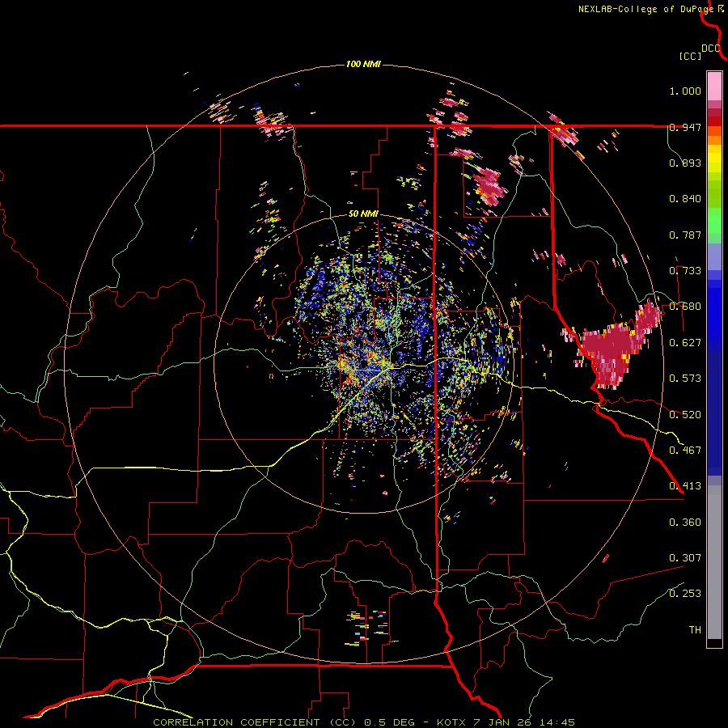Image resolution: width=728 pixels, height=728 pixels.
Task: Click the CORRELATION COEFFICIENT (CC) caption text
Action: pyautogui.click(x=255, y=722)
